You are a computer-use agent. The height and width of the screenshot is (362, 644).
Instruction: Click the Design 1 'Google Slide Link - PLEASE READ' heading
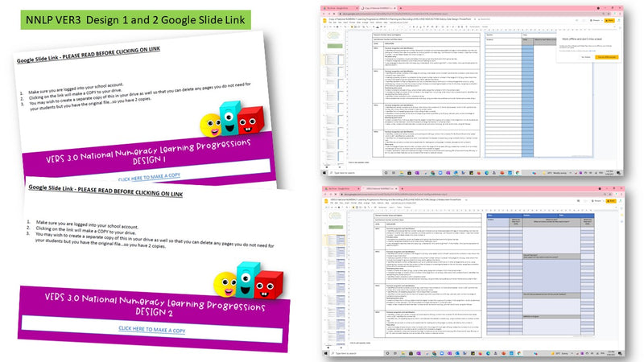pyautogui.click(x=89, y=54)
